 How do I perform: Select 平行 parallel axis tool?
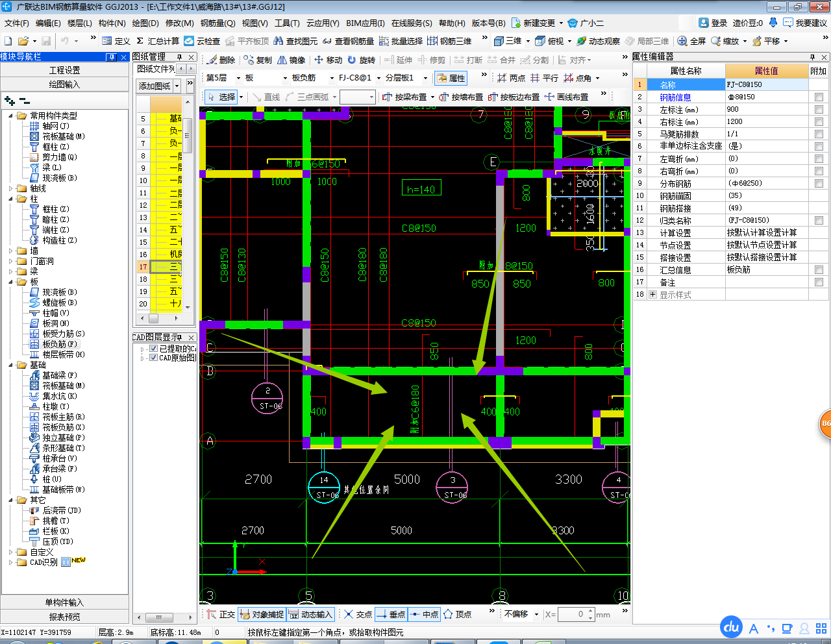tap(544, 78)
